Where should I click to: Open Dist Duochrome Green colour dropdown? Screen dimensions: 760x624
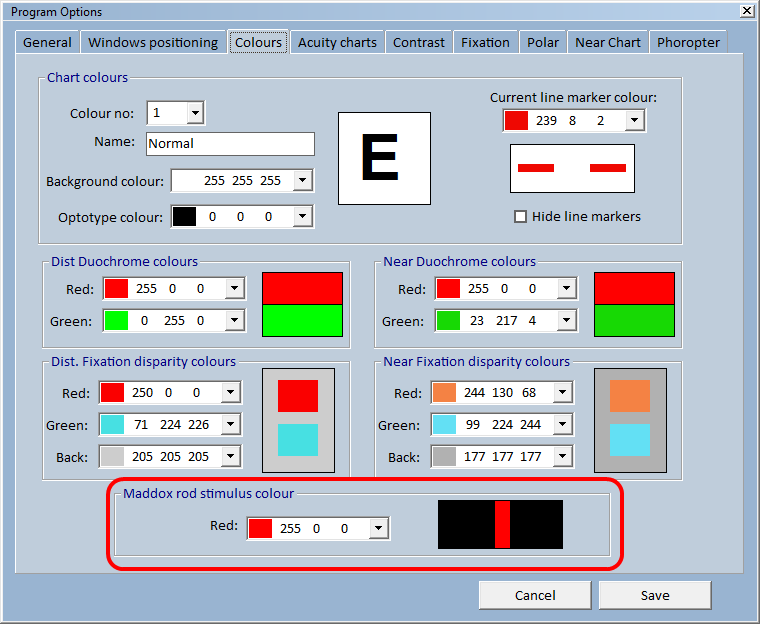235,320
